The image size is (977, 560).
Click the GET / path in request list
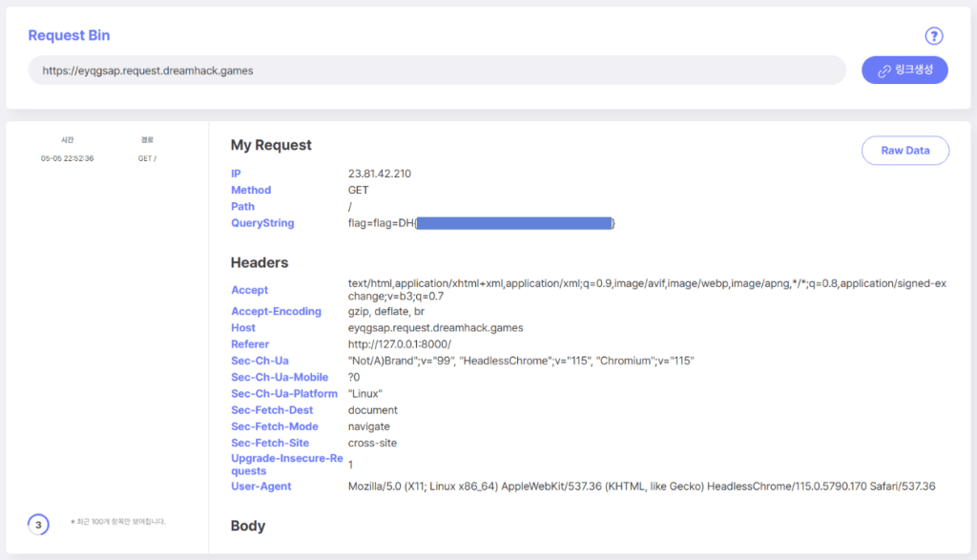tap(147, 158)
